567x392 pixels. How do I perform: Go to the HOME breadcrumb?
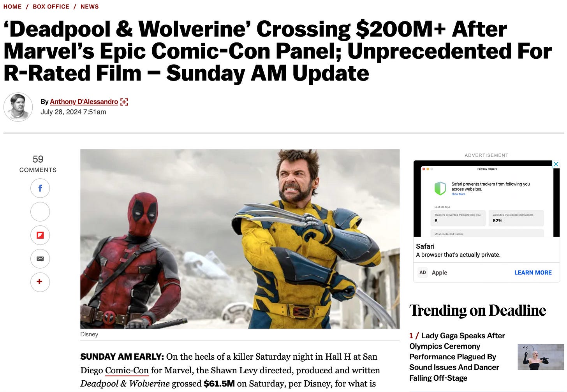point(12,7)
